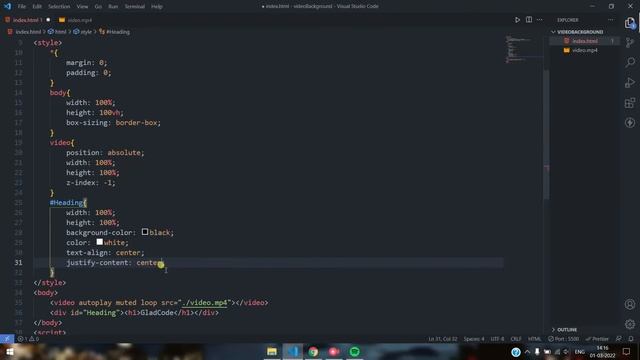Click the Run play icon in the editor toolbar
This screenshot has height=360, width=640.
pos(517,20)
